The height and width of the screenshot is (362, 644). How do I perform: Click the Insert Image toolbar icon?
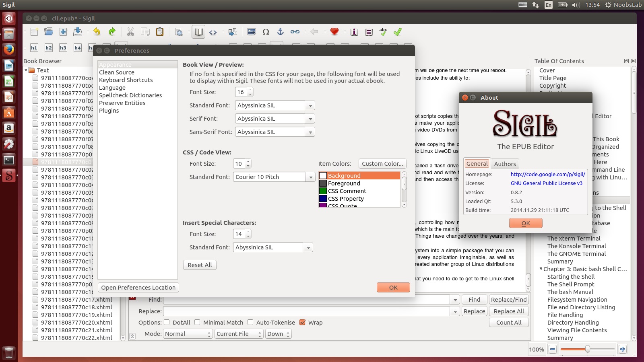[252, 32]
